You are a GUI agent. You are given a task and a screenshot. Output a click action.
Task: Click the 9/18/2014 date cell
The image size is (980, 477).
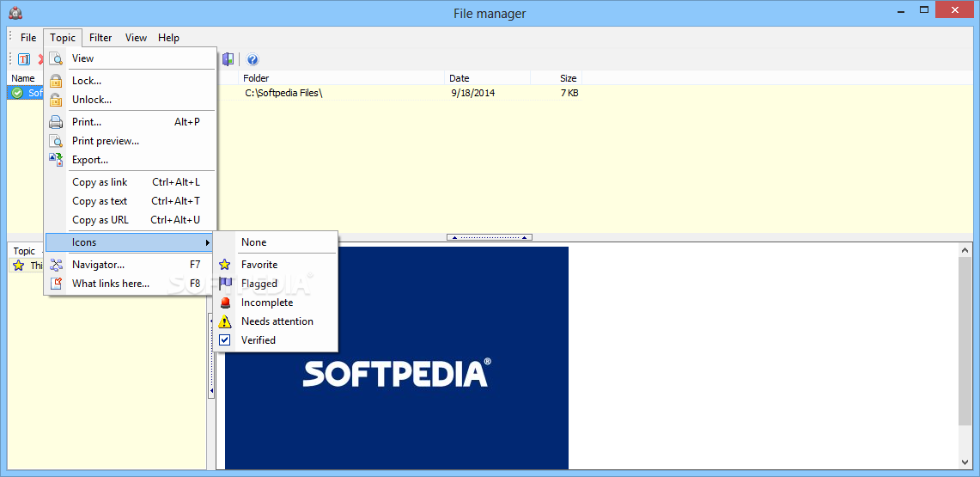click(473, 93)
